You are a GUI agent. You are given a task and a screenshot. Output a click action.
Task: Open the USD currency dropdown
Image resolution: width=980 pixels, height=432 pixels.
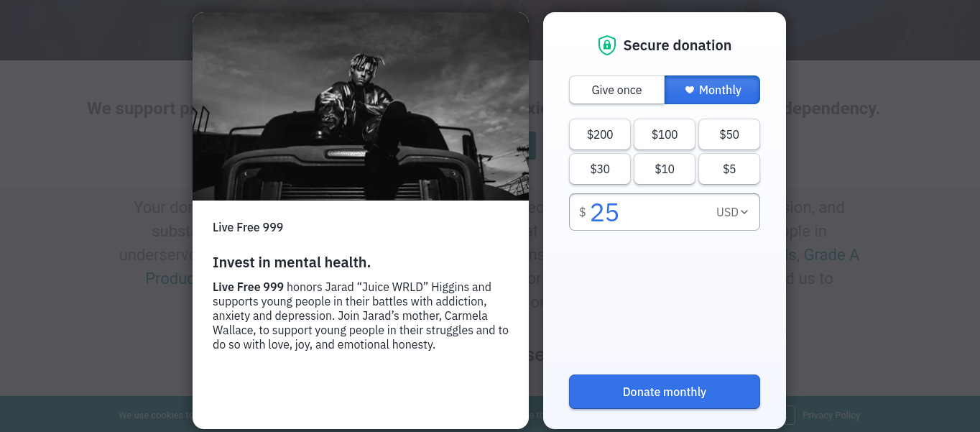(x=733, y=212)
